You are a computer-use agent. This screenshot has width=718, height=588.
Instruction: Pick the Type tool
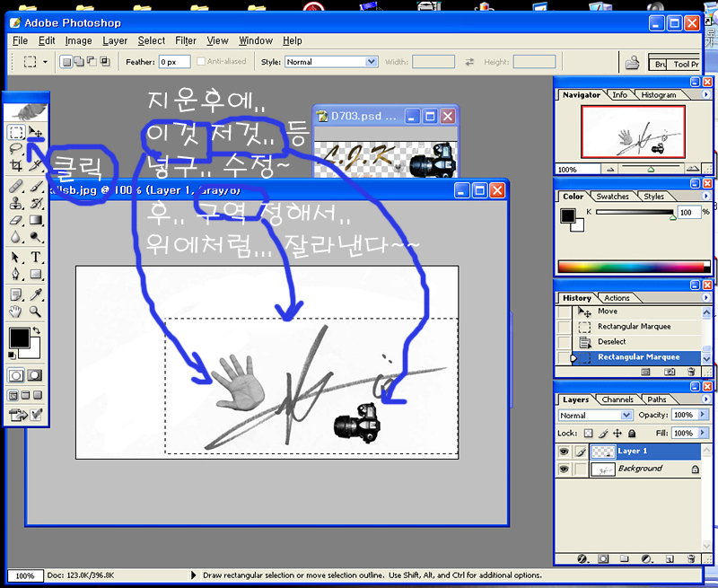pos(36,257)
